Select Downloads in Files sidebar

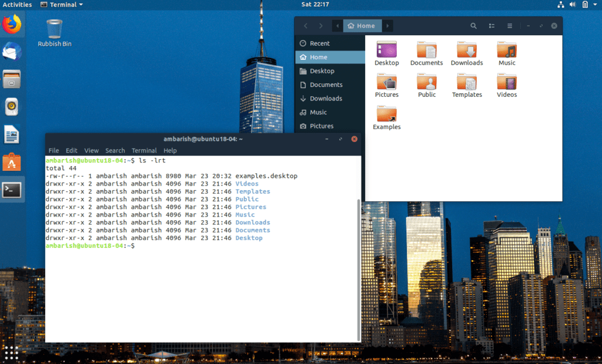[330, 99]
